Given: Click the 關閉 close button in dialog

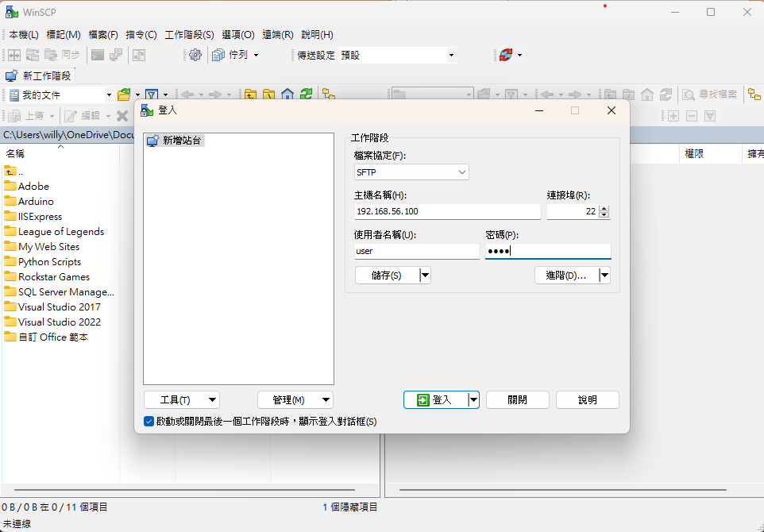Looking at the screenshot, I should [x=518, y=400].
